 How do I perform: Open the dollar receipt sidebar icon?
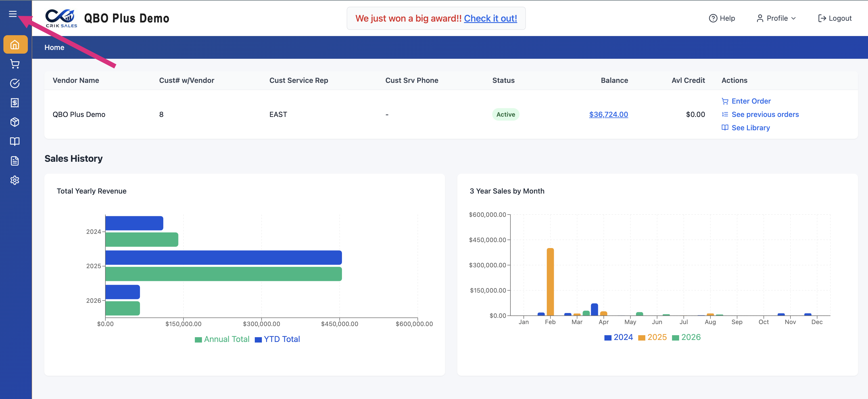(15, 103)
